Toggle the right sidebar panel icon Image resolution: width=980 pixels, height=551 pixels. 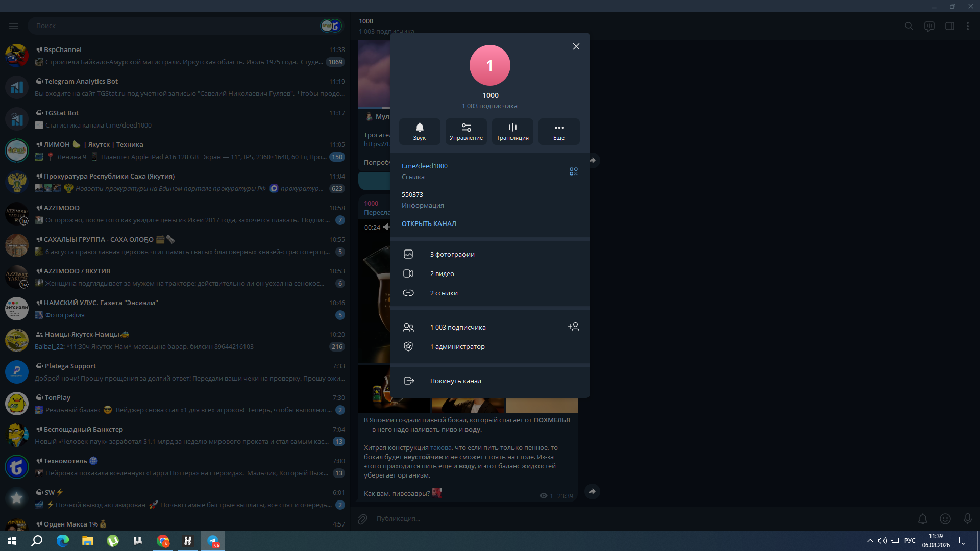point(950,26)
